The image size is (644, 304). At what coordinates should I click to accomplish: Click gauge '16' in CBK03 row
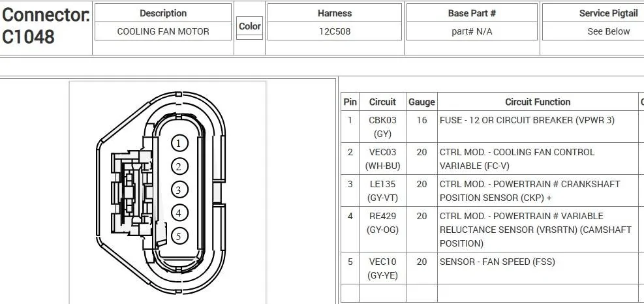pyautogui.click(x=422, y=121)
